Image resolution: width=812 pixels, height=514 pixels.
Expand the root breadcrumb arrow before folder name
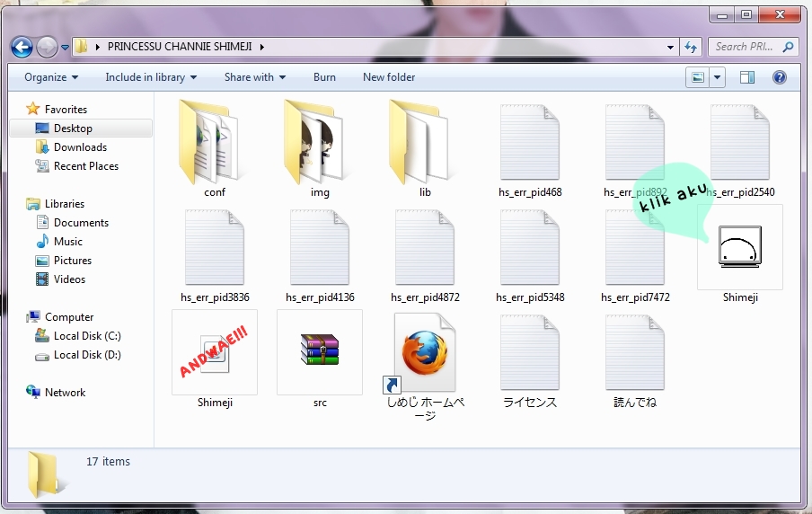tap(97, 47)
